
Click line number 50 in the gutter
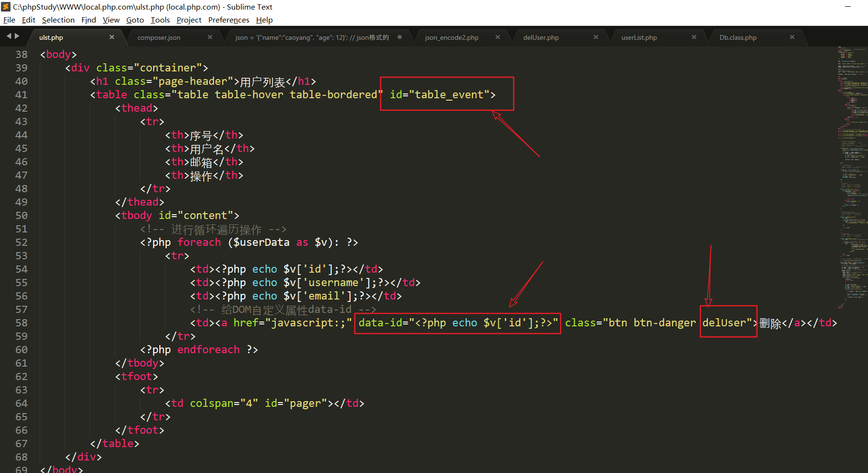[x=22, y=216]
